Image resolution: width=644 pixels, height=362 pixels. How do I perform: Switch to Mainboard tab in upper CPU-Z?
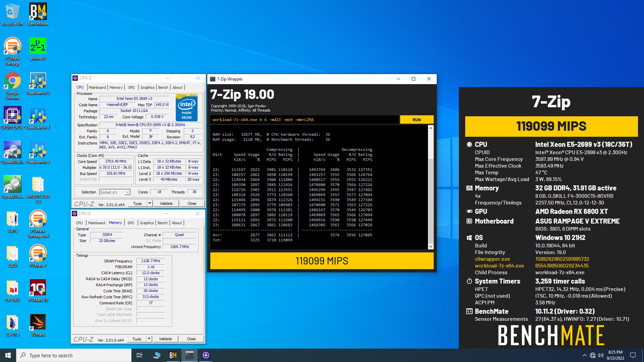coord(97,87)
